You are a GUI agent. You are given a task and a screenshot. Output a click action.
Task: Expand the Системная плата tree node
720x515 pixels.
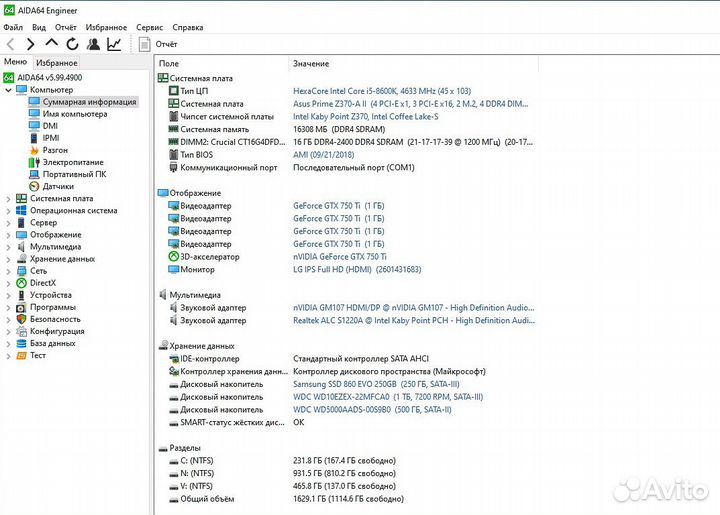tap(8, 199)
